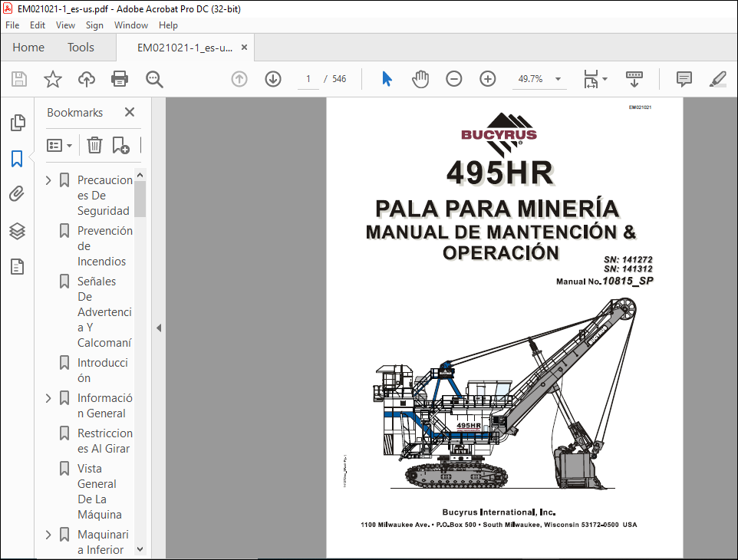
Task: Open Page Thumbnails panel
Action: click(18, 123)
